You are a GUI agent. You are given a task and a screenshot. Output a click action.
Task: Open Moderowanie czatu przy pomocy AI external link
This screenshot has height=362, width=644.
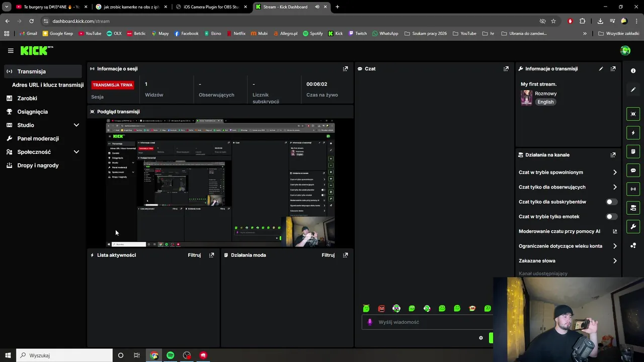point(614,231)
